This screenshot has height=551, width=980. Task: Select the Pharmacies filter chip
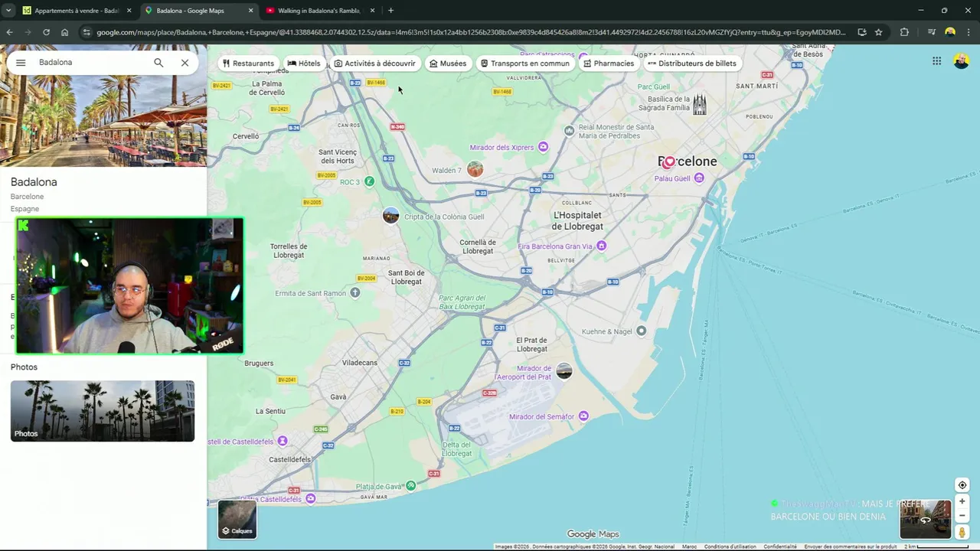[609, 64]
